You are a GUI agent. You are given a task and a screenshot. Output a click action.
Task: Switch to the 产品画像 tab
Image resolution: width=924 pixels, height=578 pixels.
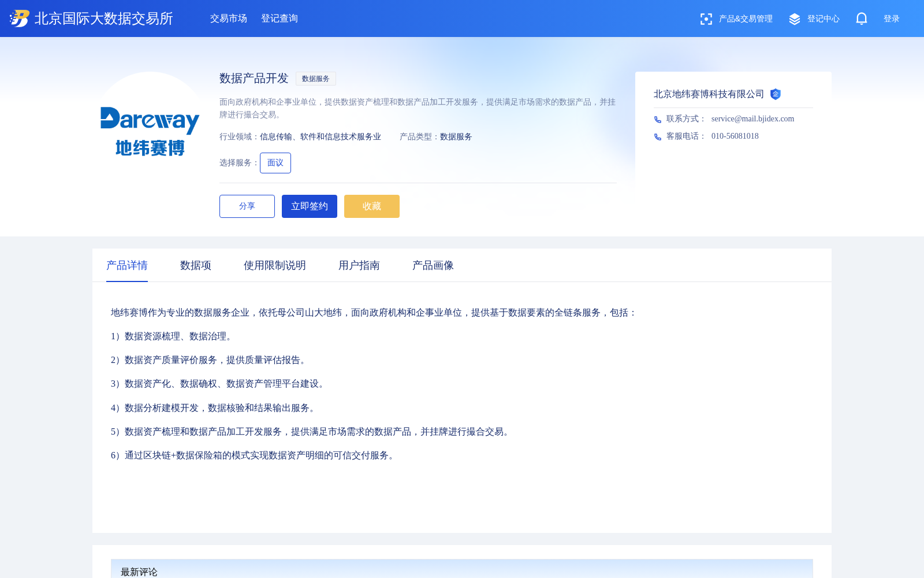click(x=433, y=265)
